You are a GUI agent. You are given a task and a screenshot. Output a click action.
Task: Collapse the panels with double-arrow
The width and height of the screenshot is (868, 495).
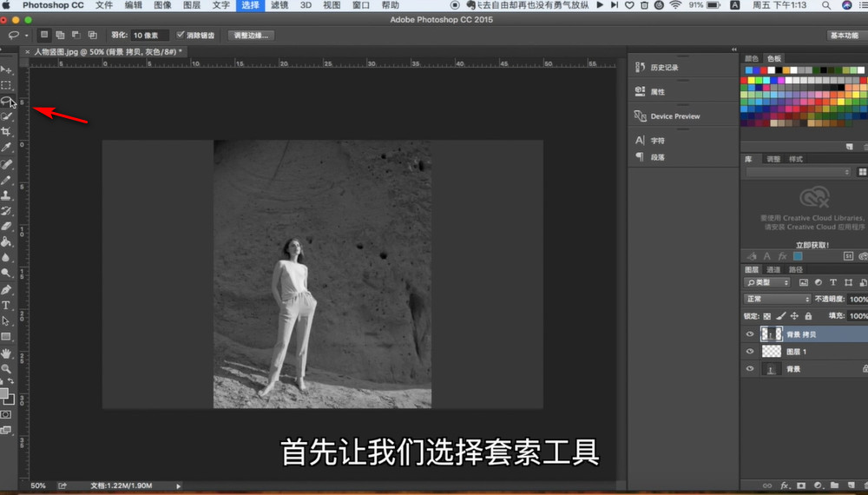(x=734, y=49)
